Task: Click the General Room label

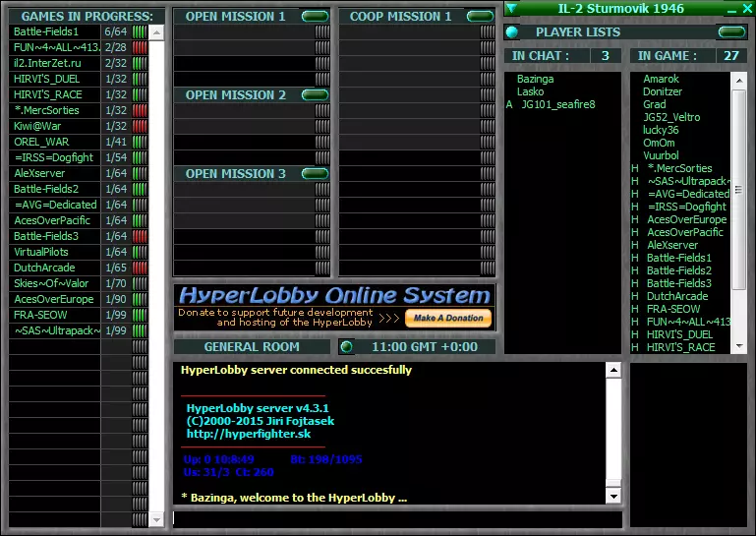Action: click(x=252, y=347)
